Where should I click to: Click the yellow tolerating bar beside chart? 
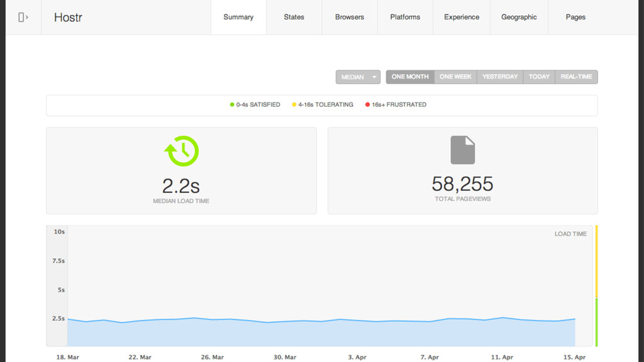click(x=596, y=261)
